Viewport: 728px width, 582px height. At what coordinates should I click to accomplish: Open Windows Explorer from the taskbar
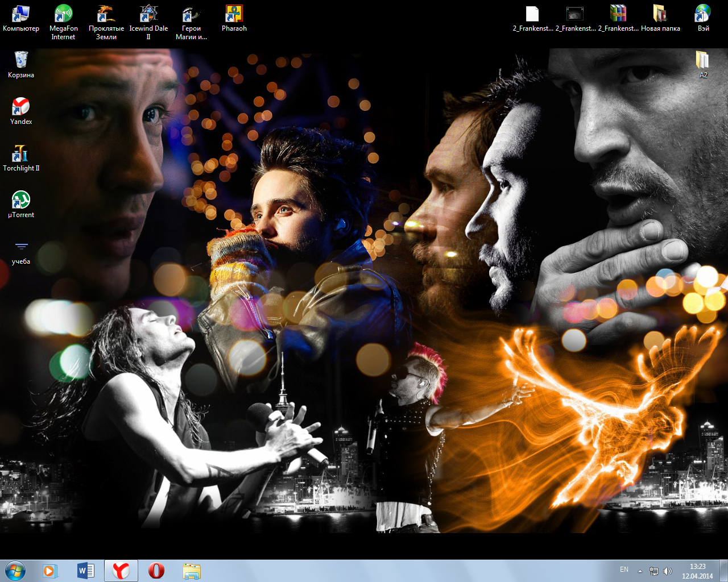coord(191,571)
